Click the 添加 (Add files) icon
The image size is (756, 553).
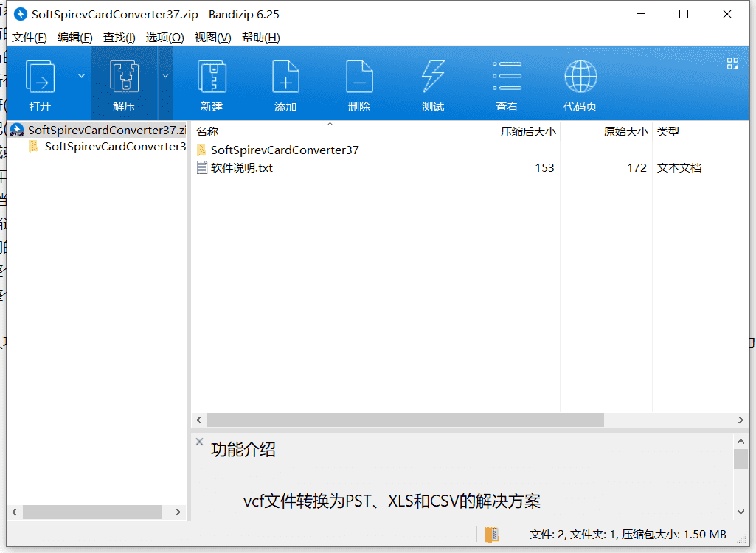(285, 76)
